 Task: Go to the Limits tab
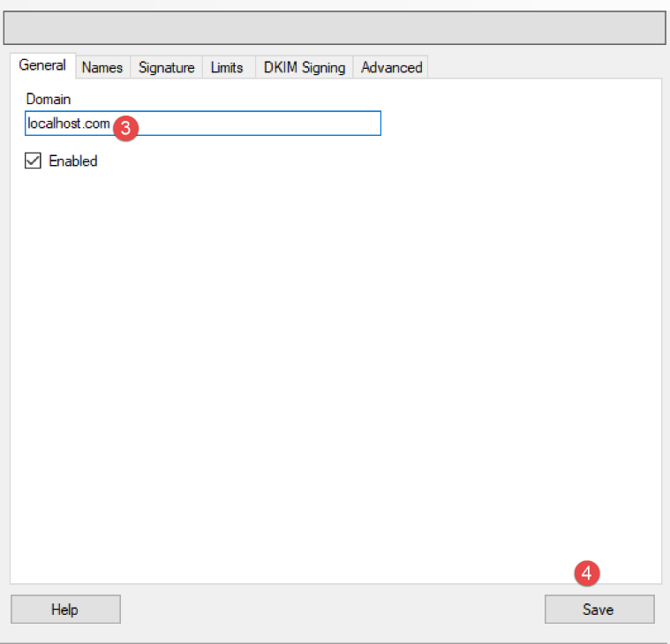[227, 67]
